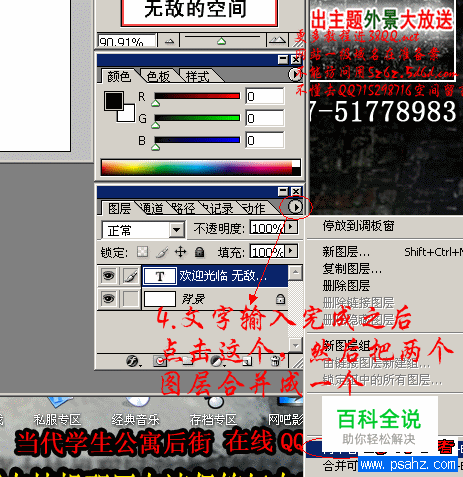Switch to the 颜色 tab

point(119,76)
